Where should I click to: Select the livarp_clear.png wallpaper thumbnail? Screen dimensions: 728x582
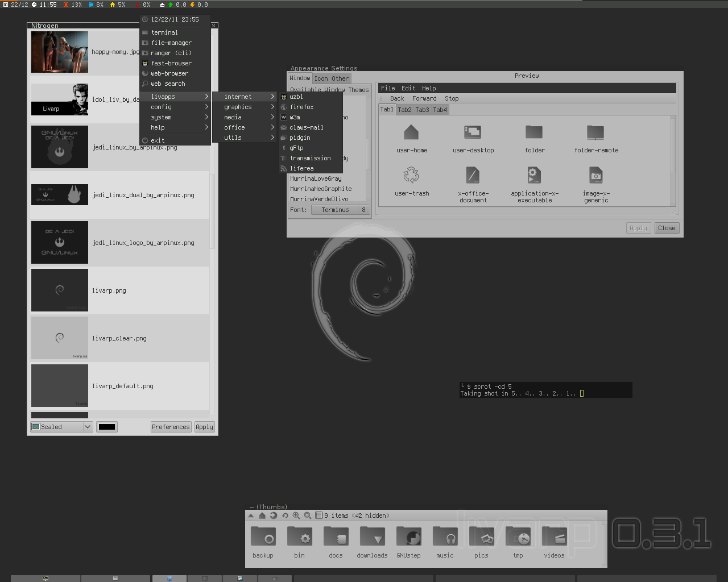point(60,338)
